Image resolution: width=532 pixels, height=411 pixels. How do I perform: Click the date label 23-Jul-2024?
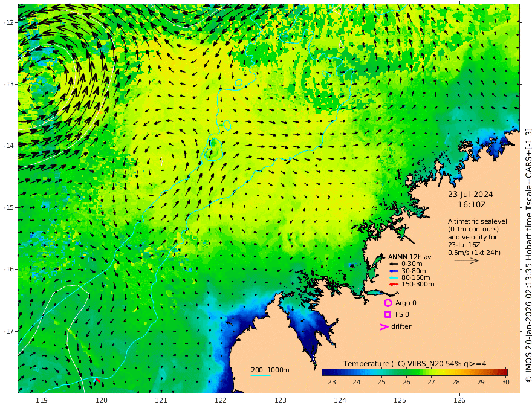coord(470,195)
